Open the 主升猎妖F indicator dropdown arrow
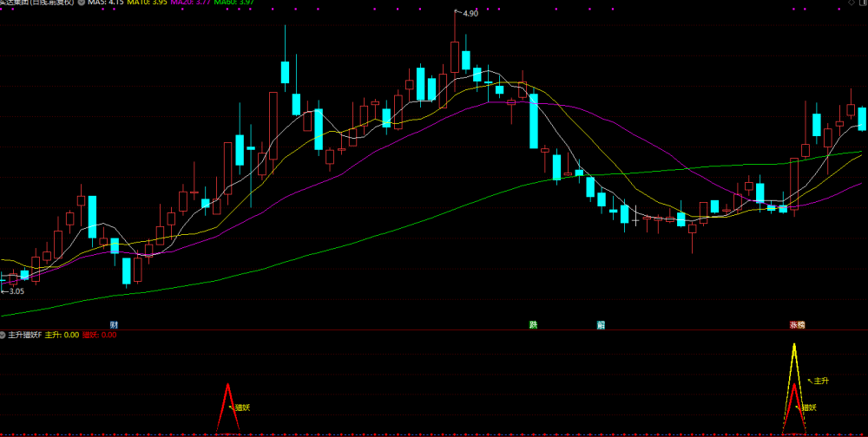868x437 pixels. (x=3, y=335)
